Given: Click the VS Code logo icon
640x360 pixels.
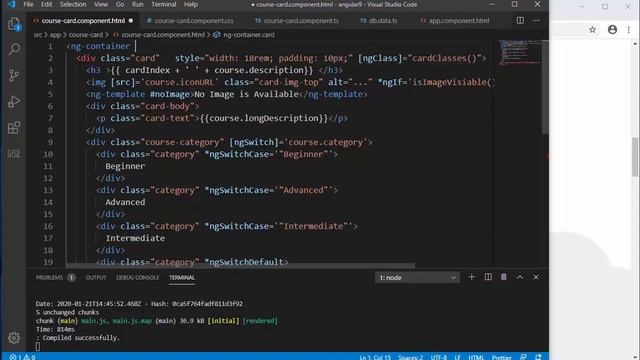Looking at the screenshot, I should pyautogui.click(x=11, y=4).
